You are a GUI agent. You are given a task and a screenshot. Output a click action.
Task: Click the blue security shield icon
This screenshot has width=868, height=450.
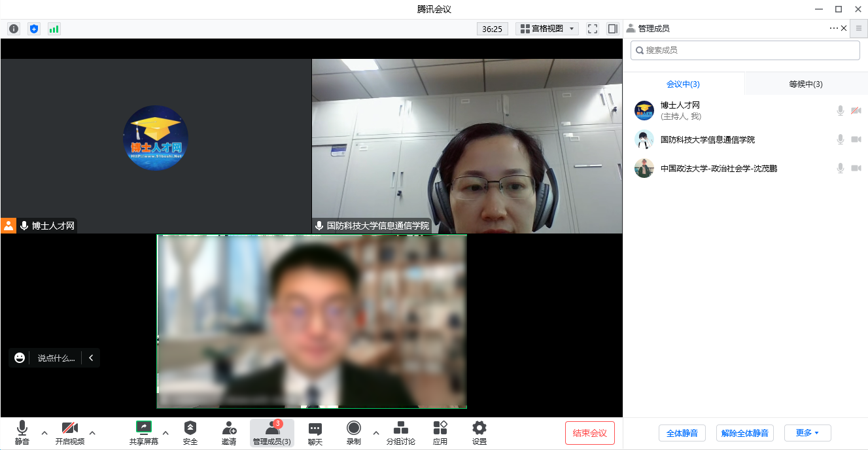[34, 29]
